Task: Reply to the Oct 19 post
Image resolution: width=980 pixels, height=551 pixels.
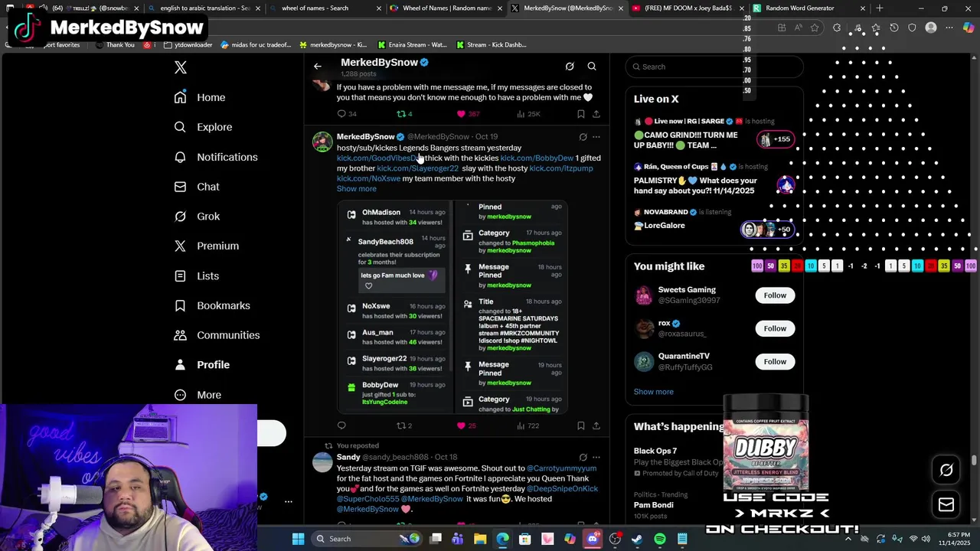Action: tap(341, 425)
